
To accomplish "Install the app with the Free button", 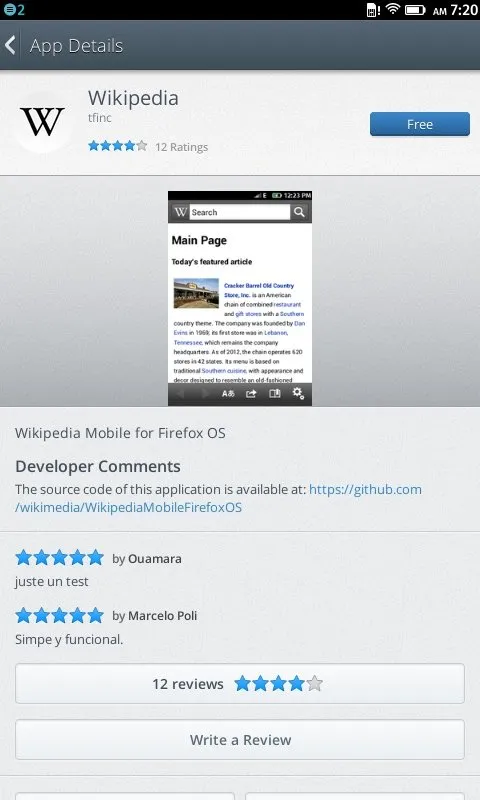I will tap(420, 124).
